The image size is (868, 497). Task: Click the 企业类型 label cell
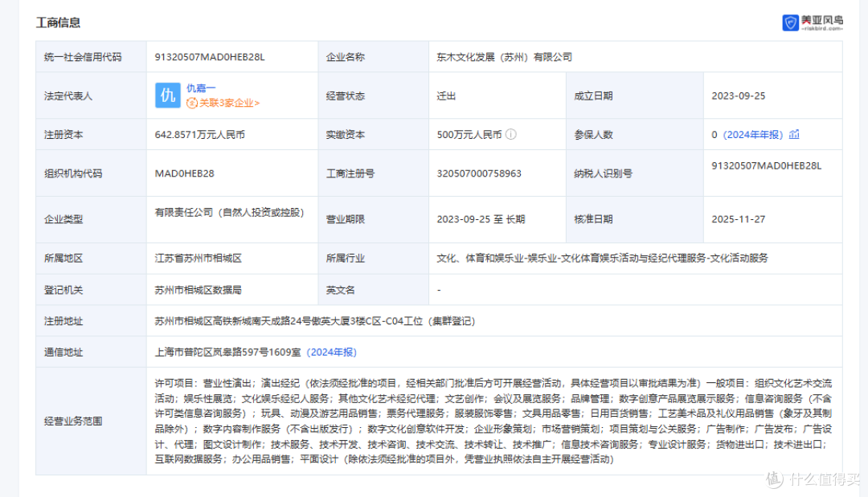[x=92, y=219]
